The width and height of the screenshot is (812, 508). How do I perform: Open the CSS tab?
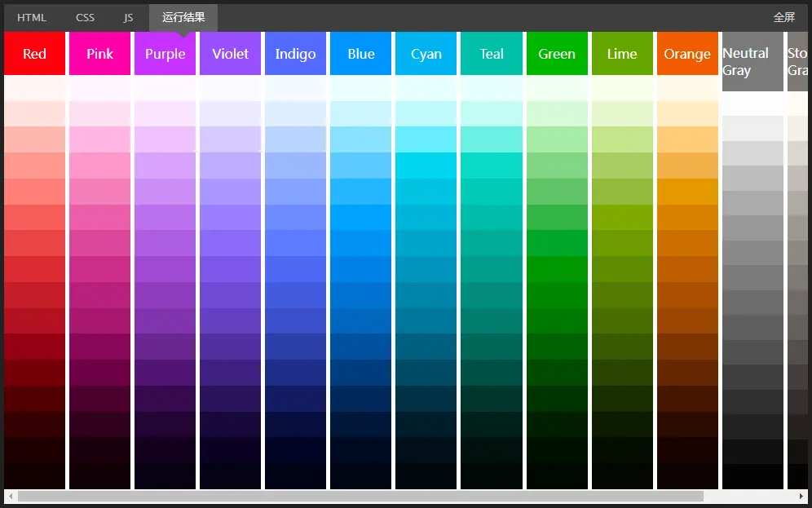click(x=85, y=17)
